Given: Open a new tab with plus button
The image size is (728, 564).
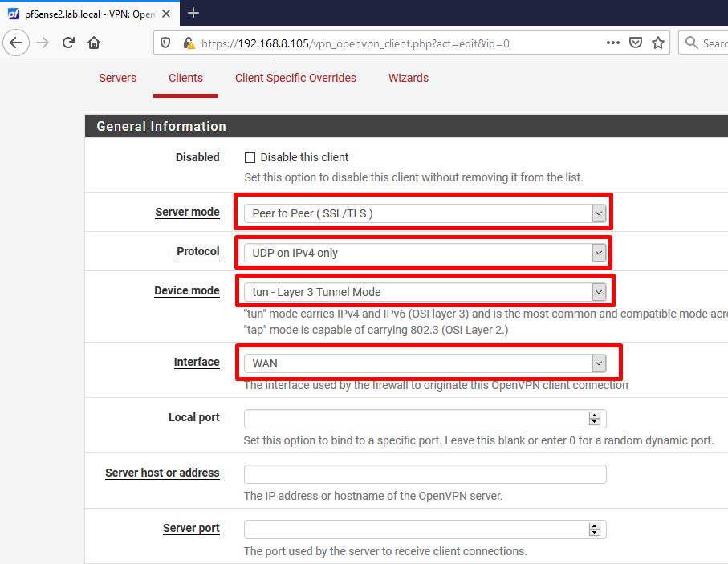Looking at the screenshot, I should tap(193, 13).
